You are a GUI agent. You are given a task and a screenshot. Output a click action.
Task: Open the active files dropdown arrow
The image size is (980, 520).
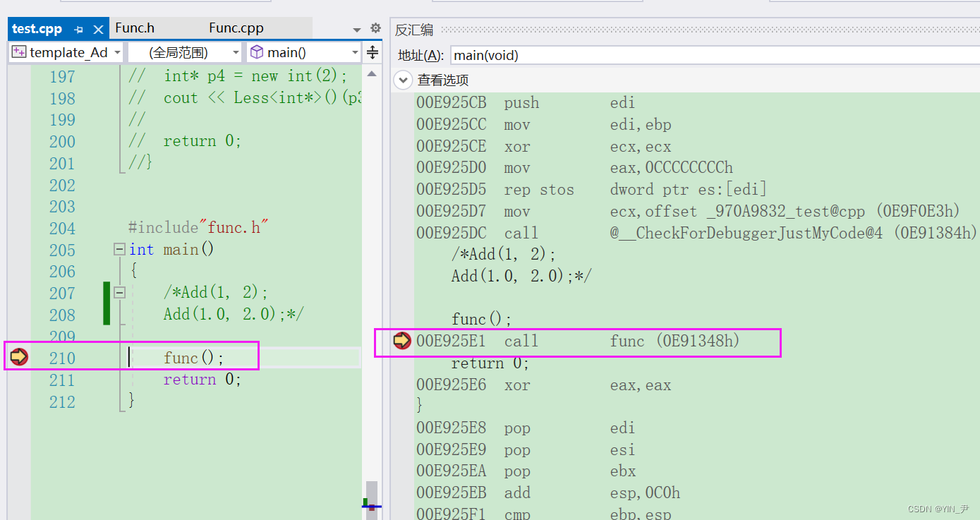(356, 30)
